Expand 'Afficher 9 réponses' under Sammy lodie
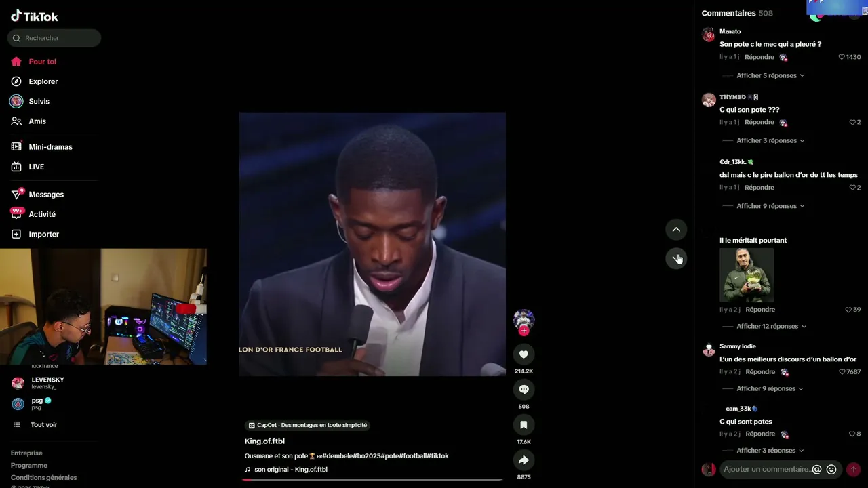Viewport: 868px width, 488px height. [x=770, y=388]
